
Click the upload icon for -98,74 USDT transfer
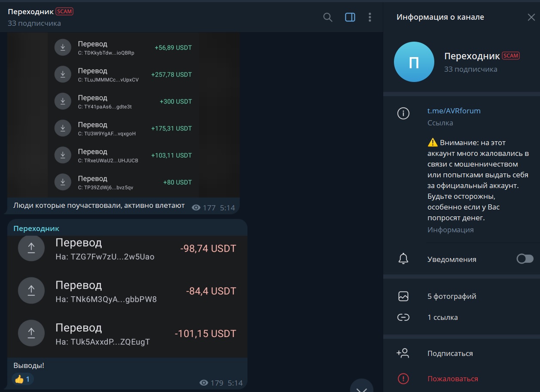tap(31, 248)
